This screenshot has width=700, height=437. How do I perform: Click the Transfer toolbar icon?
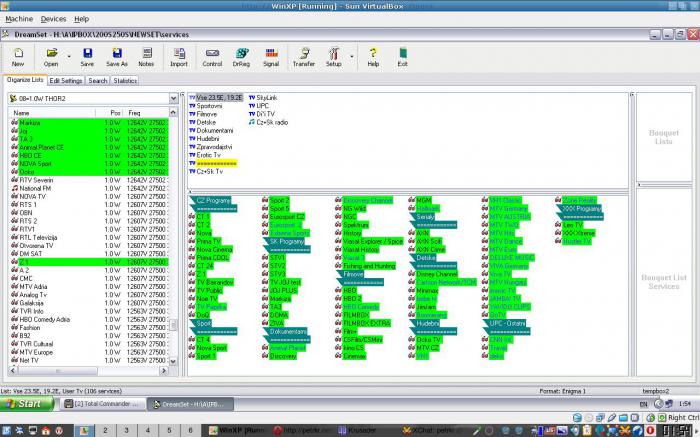[304, 57]
